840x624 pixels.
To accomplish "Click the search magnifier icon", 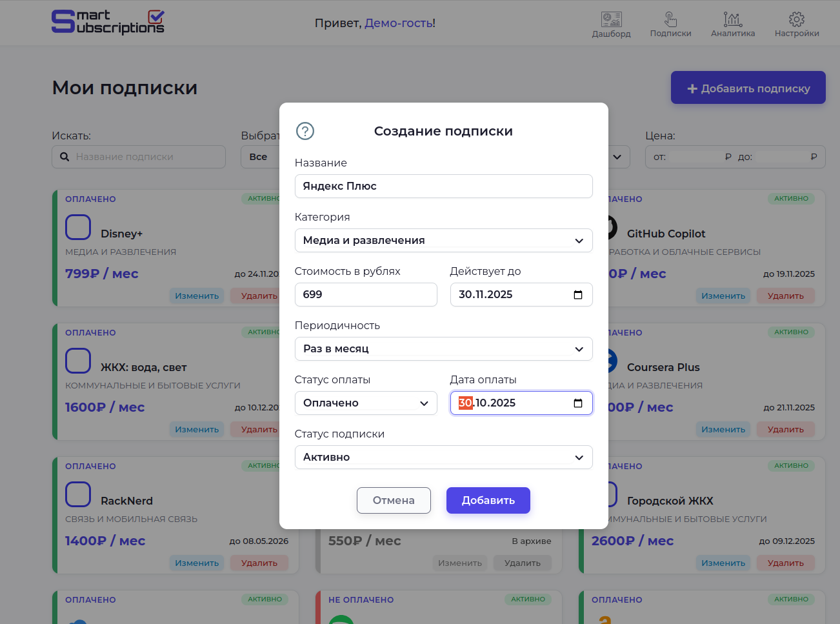I will (x=65, y=156).
